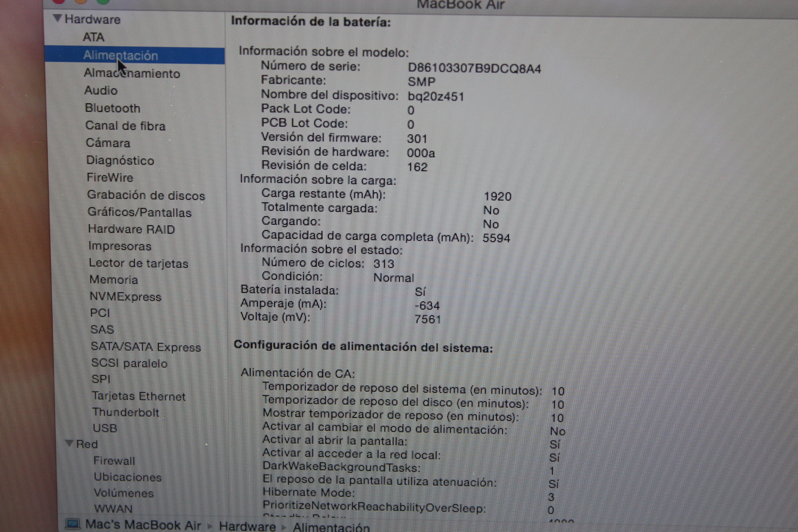
Task: Select Almacenamiento in the sidebar
Action: click(132, 74)
